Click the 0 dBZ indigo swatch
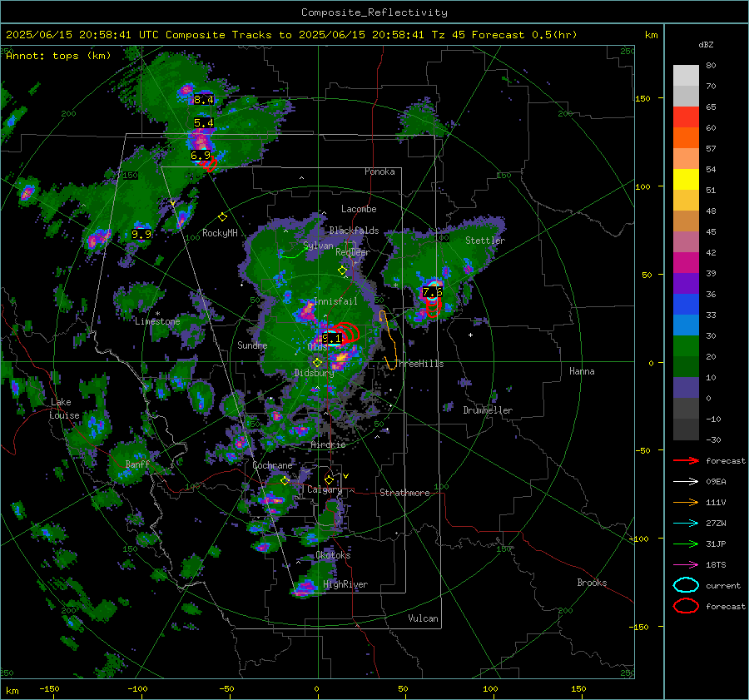749x700 pixels. coord(686,388)
